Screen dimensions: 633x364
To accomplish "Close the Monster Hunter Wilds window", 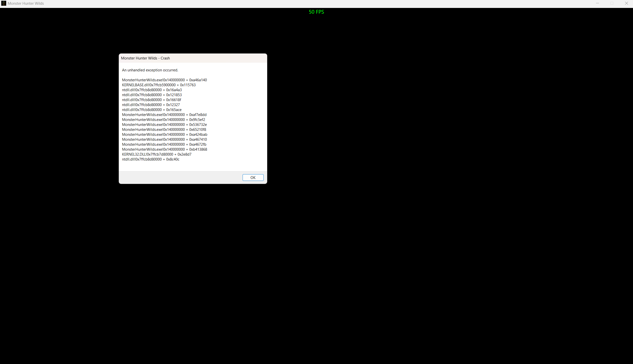I will [626, 3].
